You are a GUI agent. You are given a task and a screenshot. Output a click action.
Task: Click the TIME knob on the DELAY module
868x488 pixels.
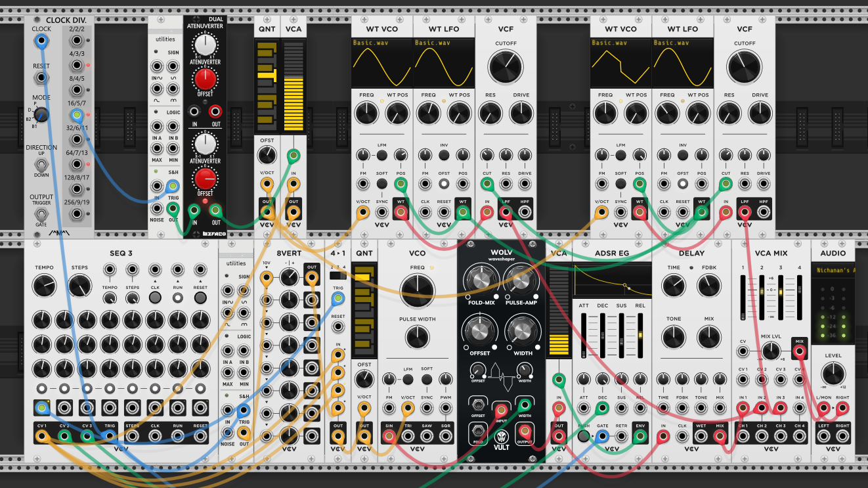673,286
